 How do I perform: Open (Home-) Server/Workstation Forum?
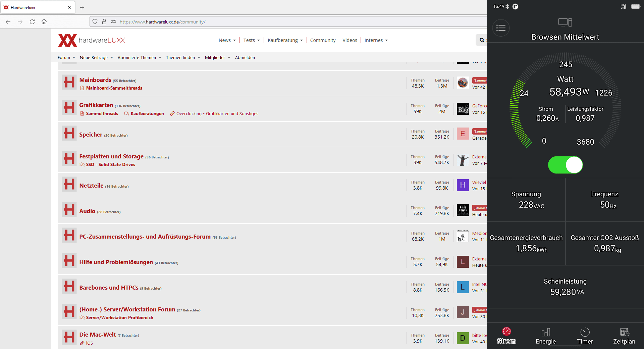127,309
